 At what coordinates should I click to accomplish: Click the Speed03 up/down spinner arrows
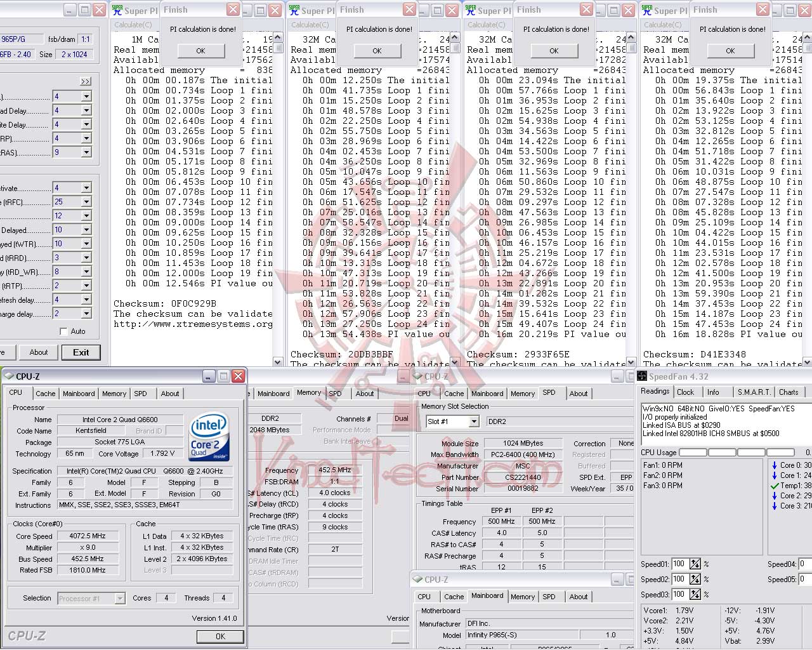(x=695, y=594)
